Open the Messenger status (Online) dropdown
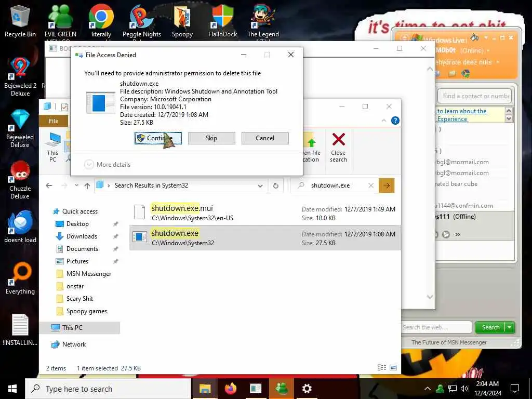The image size is (532, 399). [488, 50]
